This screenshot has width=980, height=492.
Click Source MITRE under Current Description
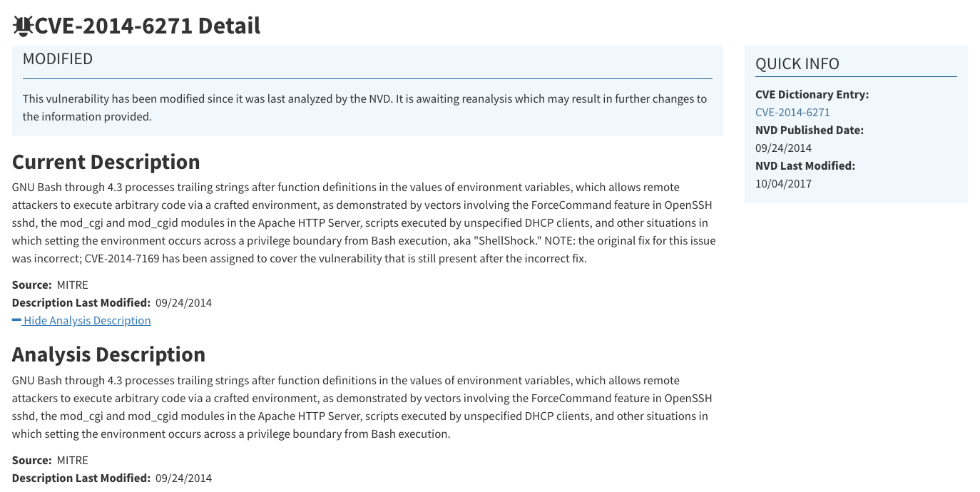pos(50,285)
